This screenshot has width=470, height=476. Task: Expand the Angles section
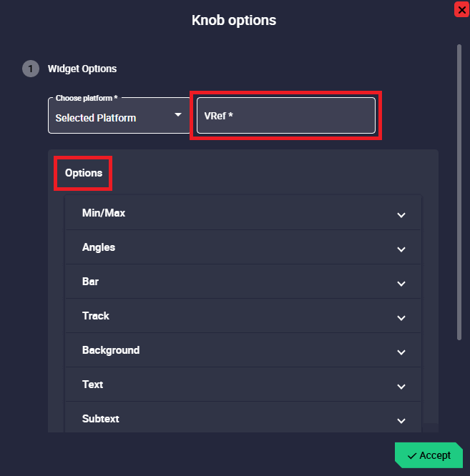243,247
